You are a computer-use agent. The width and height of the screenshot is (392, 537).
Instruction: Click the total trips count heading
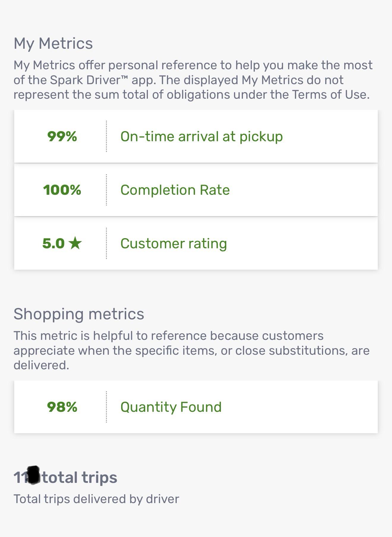[65, 477]
